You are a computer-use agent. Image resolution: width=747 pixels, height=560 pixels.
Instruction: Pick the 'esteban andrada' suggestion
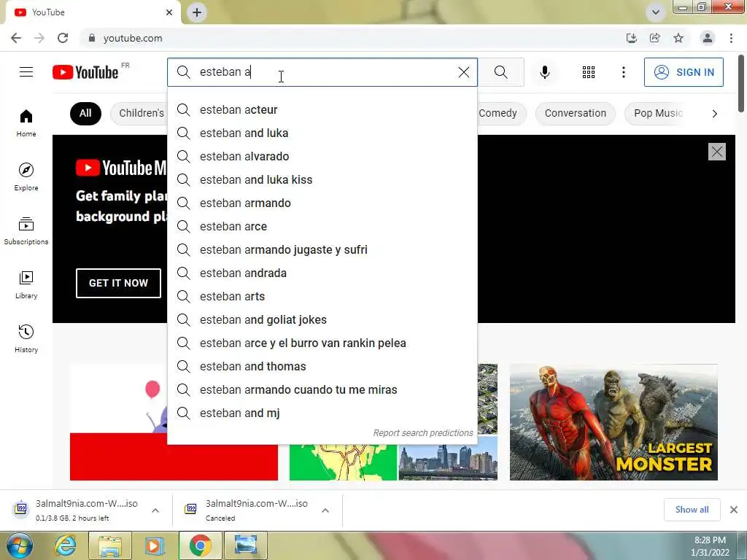322,273
